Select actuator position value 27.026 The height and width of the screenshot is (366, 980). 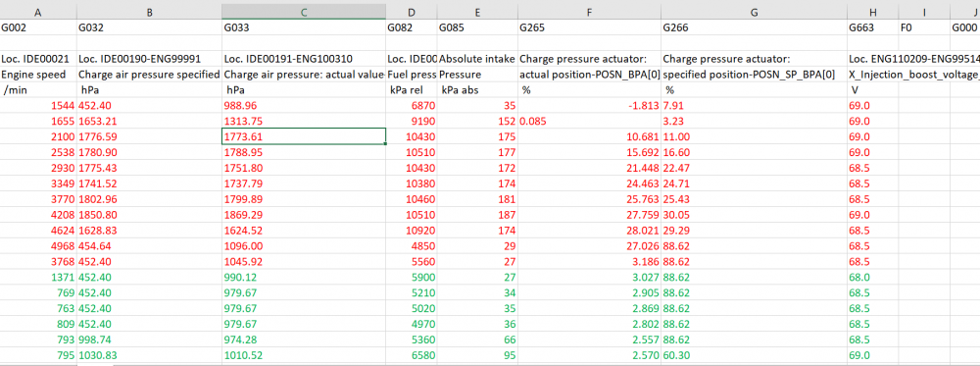[589, 246]
